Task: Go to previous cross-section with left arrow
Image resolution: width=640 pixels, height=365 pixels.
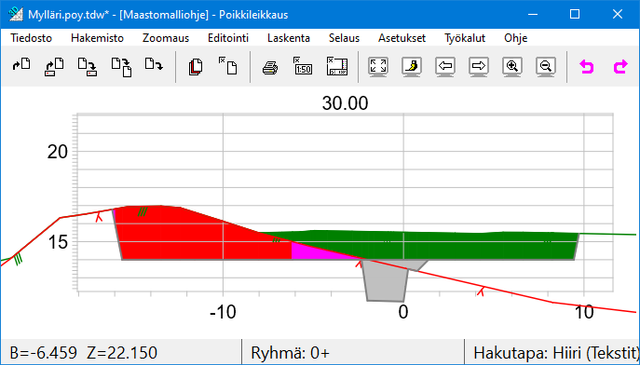Action: [x=445, y=67]
